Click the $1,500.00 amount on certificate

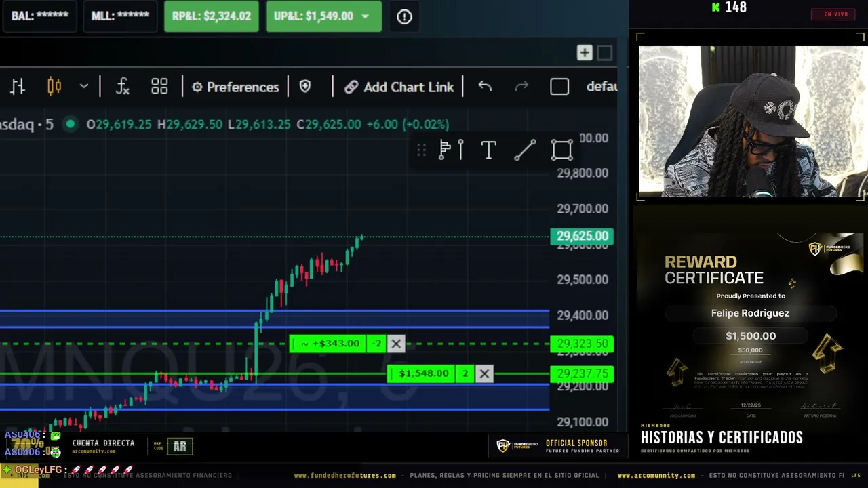coord(751,335)
